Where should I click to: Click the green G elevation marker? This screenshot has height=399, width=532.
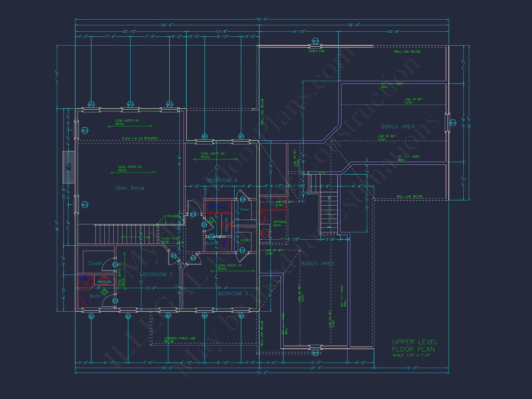(104, 293)
